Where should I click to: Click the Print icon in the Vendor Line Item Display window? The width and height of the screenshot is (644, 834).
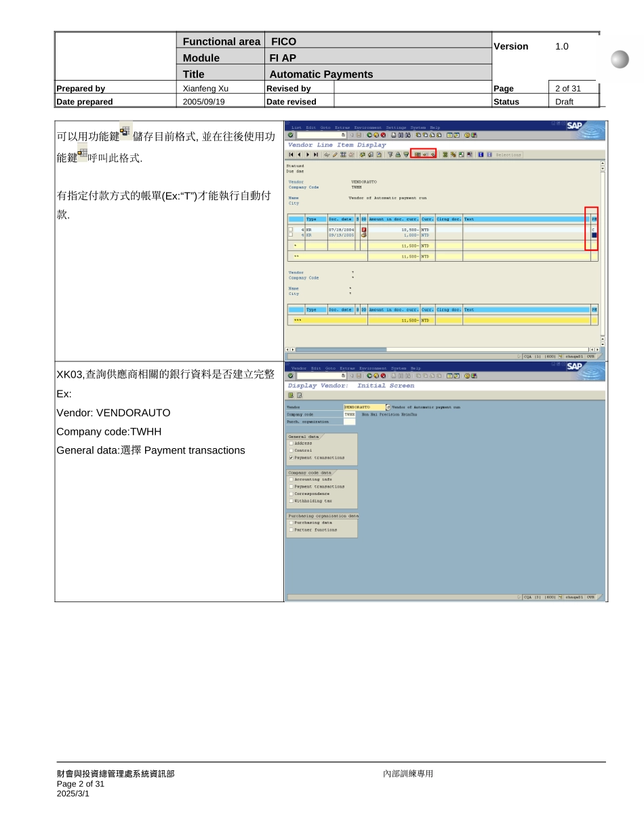pos(394,135)
